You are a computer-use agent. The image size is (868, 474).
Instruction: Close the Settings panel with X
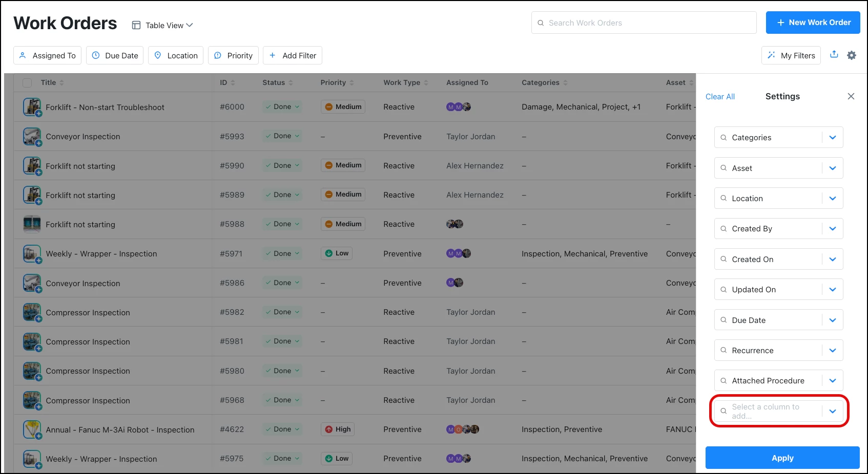point(851,96)
